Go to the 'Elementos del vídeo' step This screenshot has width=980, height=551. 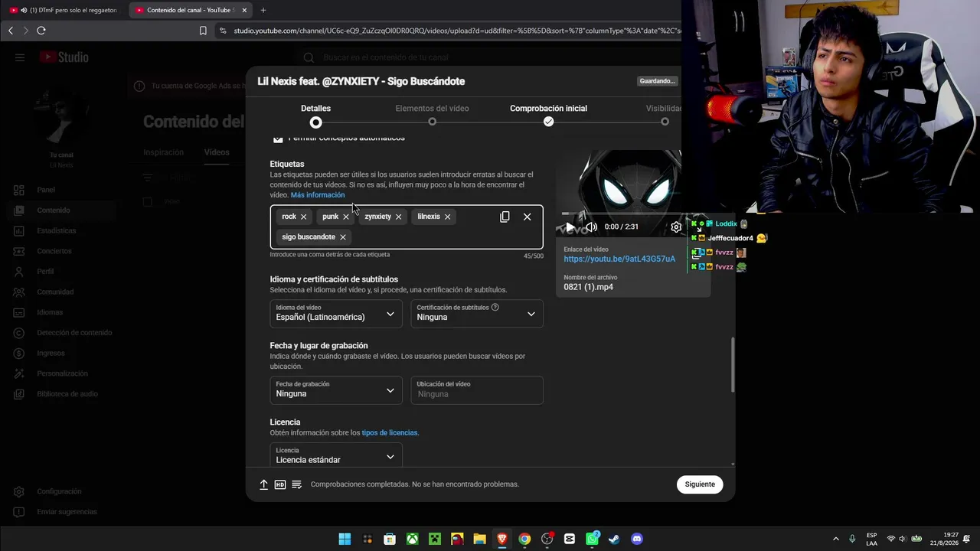tap(432, 115)
